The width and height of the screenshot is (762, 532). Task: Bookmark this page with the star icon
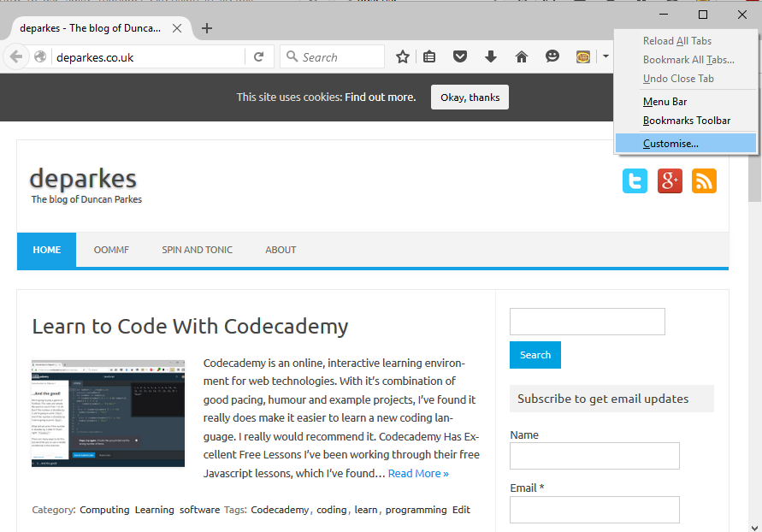tap(402, 56)
